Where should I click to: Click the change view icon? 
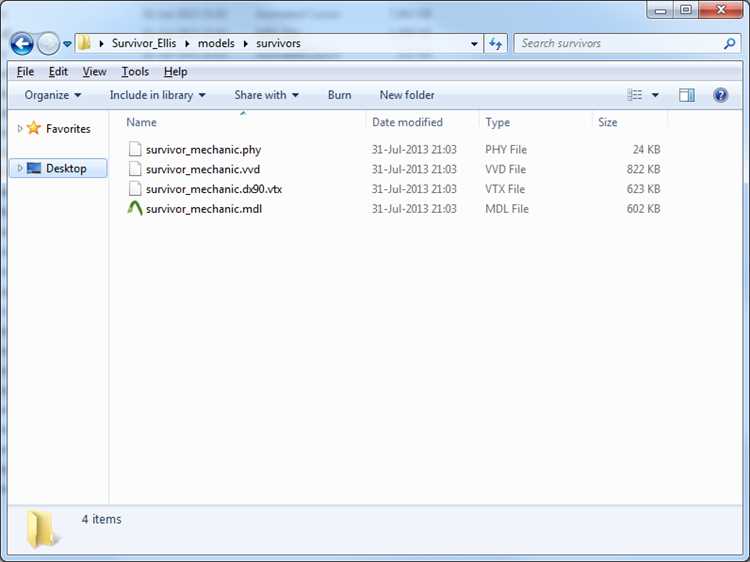pyautogui.click(x=635, y=95)
